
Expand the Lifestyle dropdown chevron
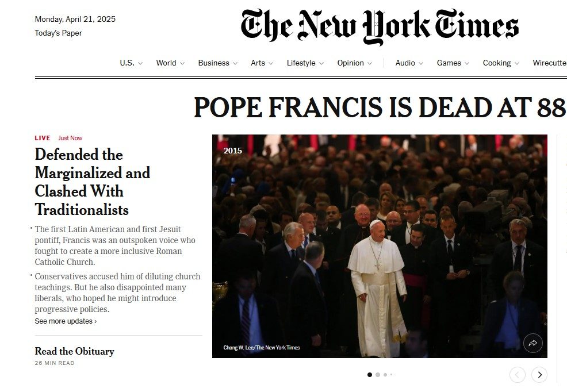pos(321,63)
